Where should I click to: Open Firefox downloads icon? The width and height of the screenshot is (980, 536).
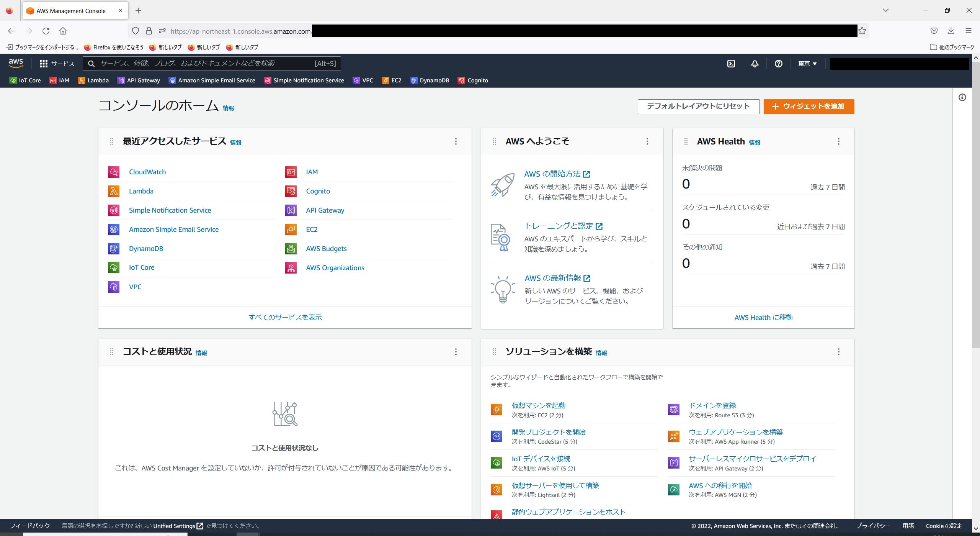951,31
